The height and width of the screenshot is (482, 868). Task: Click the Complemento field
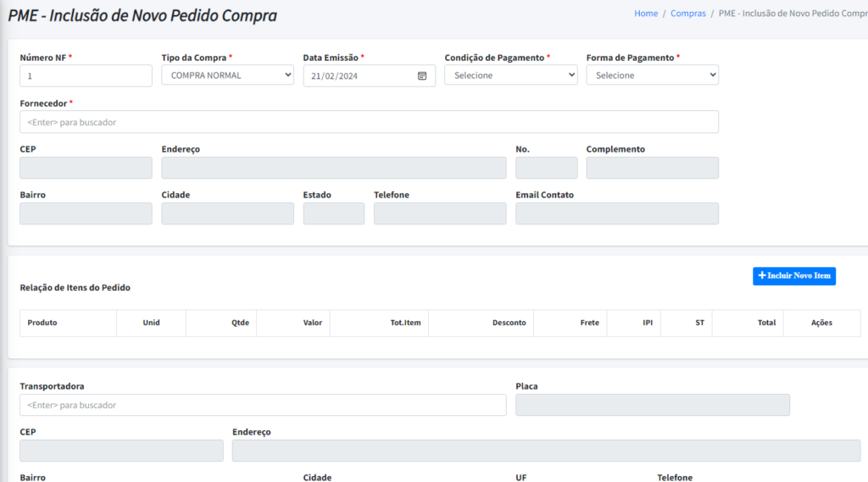click(652, 168)
